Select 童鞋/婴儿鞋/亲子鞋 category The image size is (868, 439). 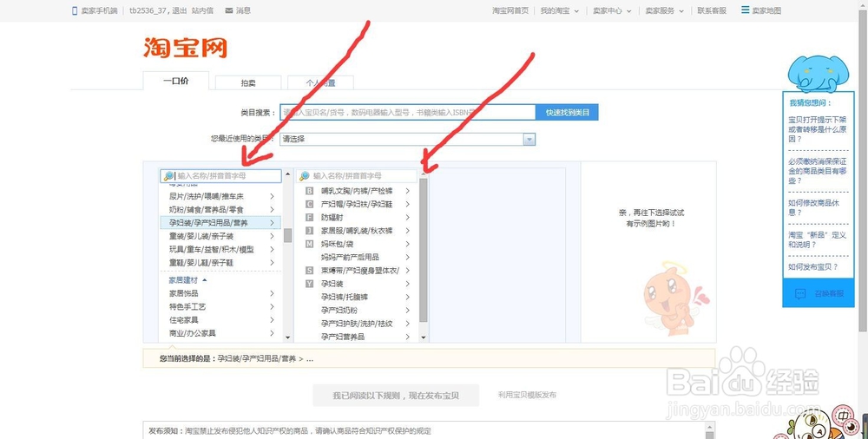pyautogui.click(x=221, y=263)
